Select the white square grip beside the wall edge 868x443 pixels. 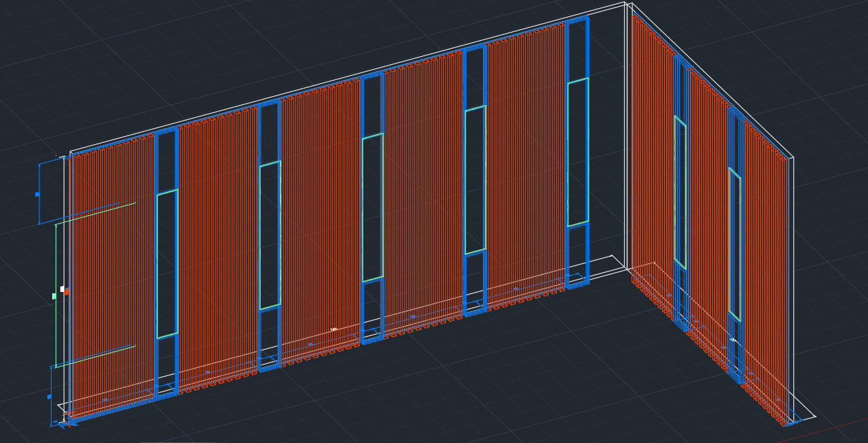pos(62,289)
